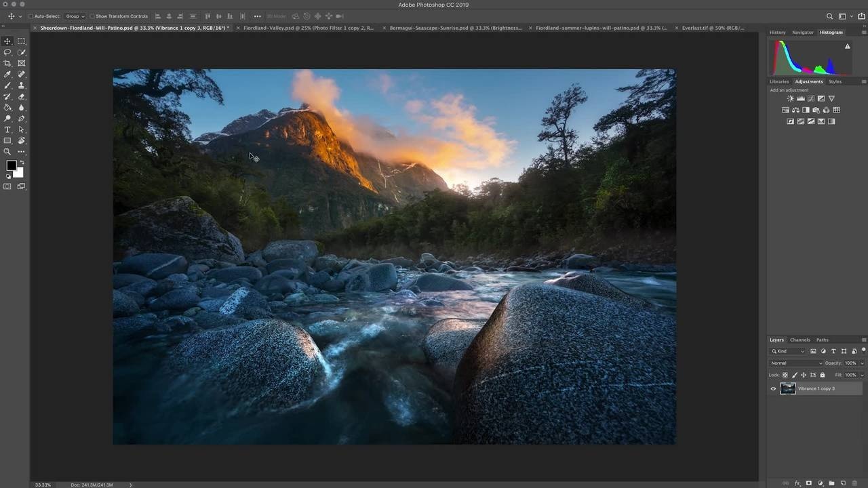Switch to the Channels tab
This screenshot has height=488, width=868.
coord(800,340)
